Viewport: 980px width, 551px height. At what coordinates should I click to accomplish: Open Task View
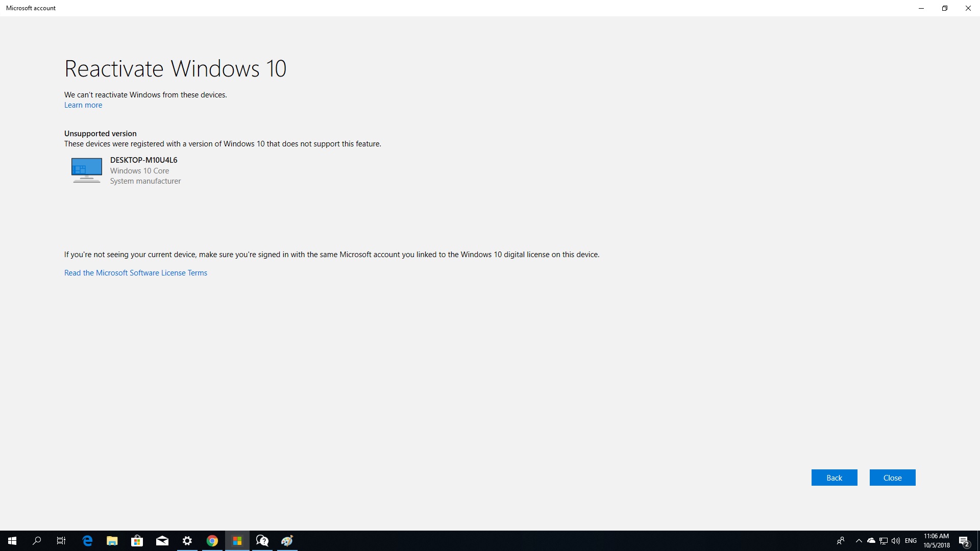point(61,541)
